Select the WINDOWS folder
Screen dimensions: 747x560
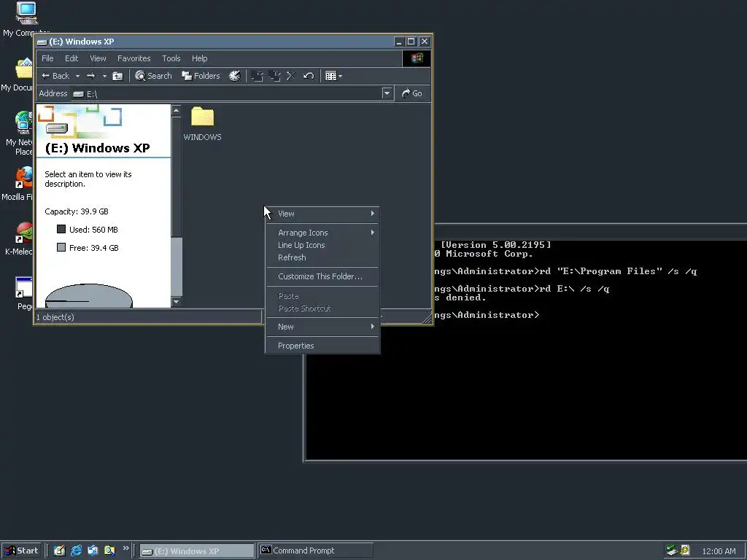(x=203, y=122)
